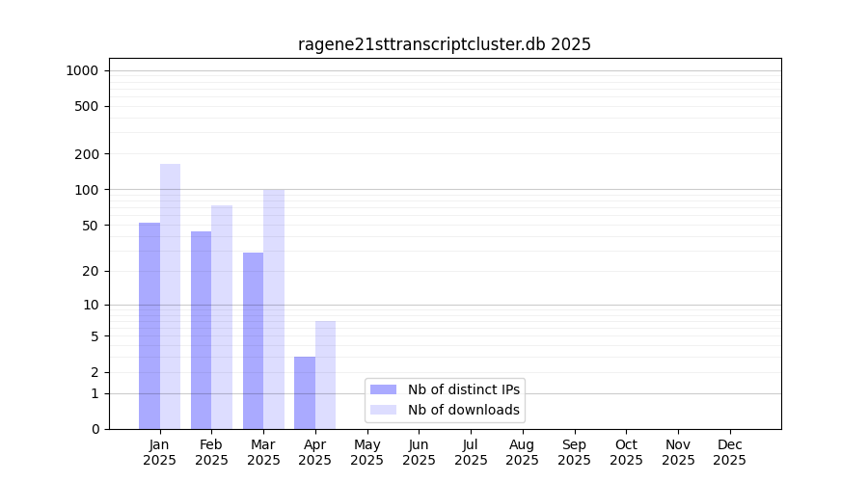
Task: Click the 1000 y-axis tick label
Action: (82, 70)
